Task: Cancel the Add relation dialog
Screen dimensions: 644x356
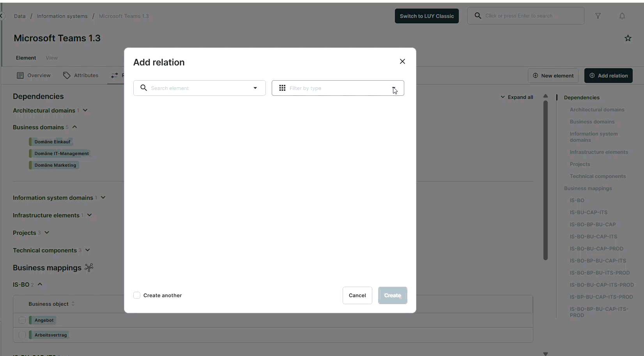Action: point(357,295)
